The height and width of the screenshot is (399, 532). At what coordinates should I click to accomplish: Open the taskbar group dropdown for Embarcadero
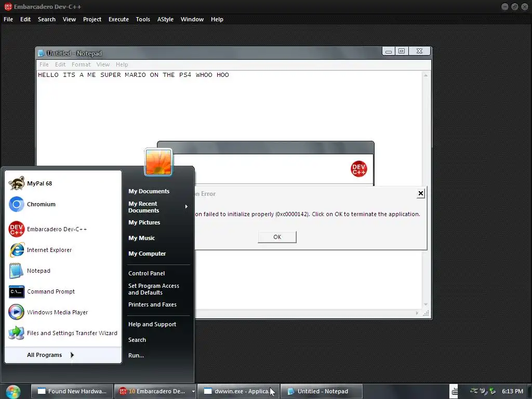coord(193,391)
